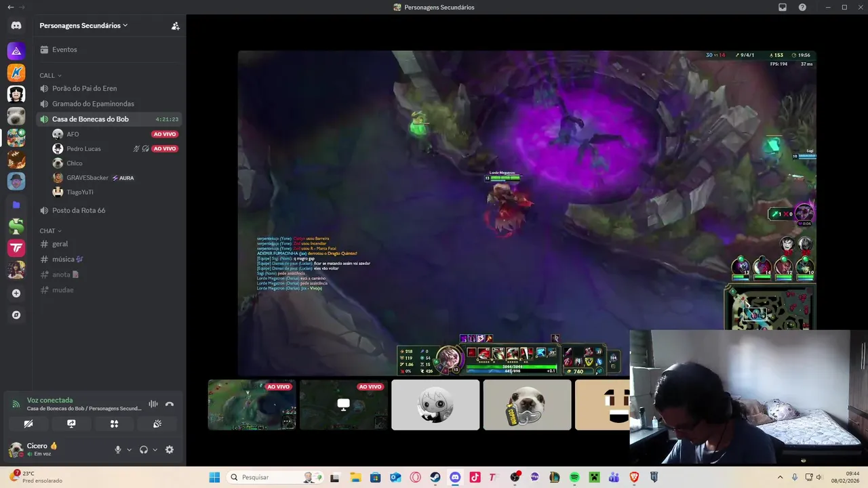Open the música text channel

(x=108, y=259)
